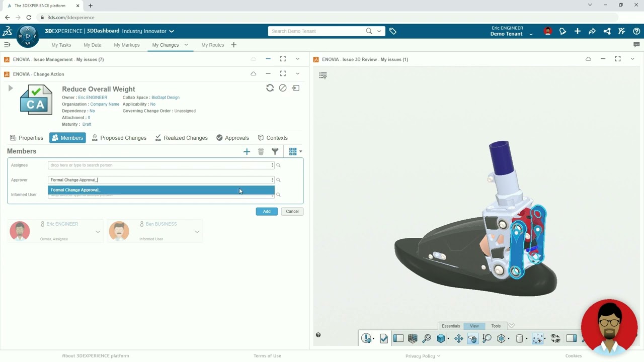Toggle the right side panel icon in 3D toolbar
Image resolution: width=644 pixels, height=362 pixels.
pos(571,338)
